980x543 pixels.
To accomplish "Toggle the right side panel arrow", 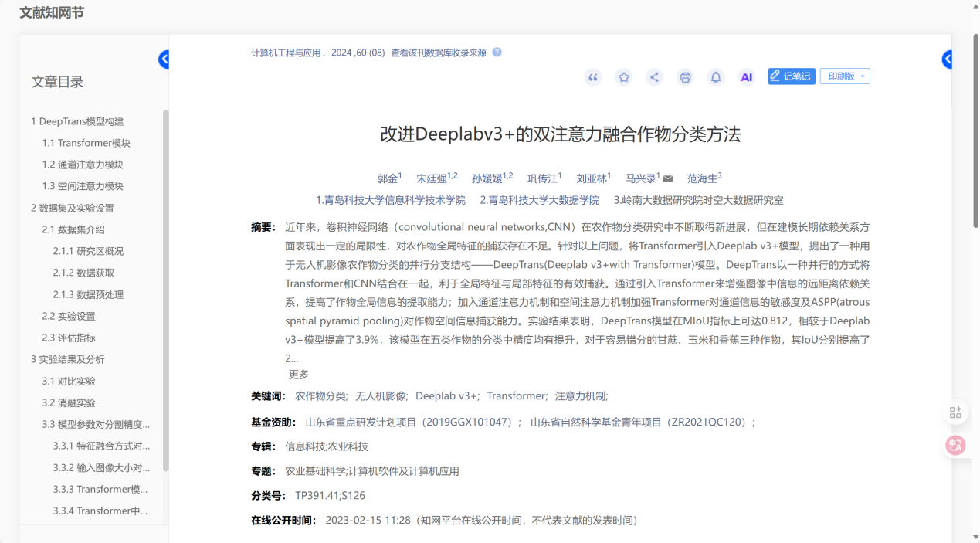I will (948, 59).
